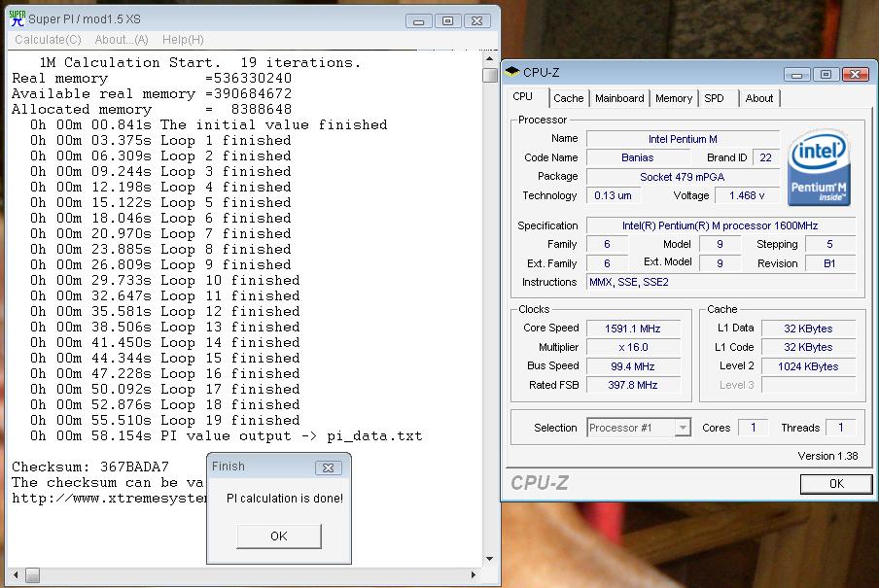This screenshot has height=588, width=879.
Task: Click the Super PI vertical scroll down arrow
Action: (x=489, y=559)
